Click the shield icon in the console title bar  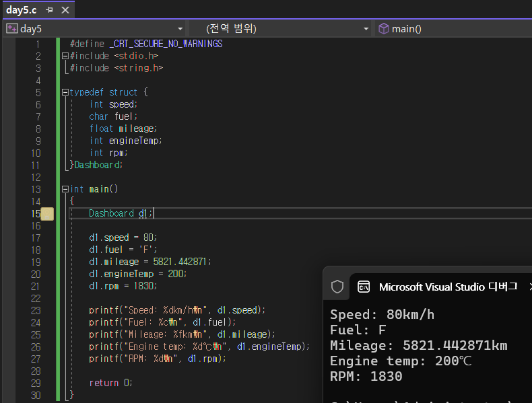pos(337,287)
